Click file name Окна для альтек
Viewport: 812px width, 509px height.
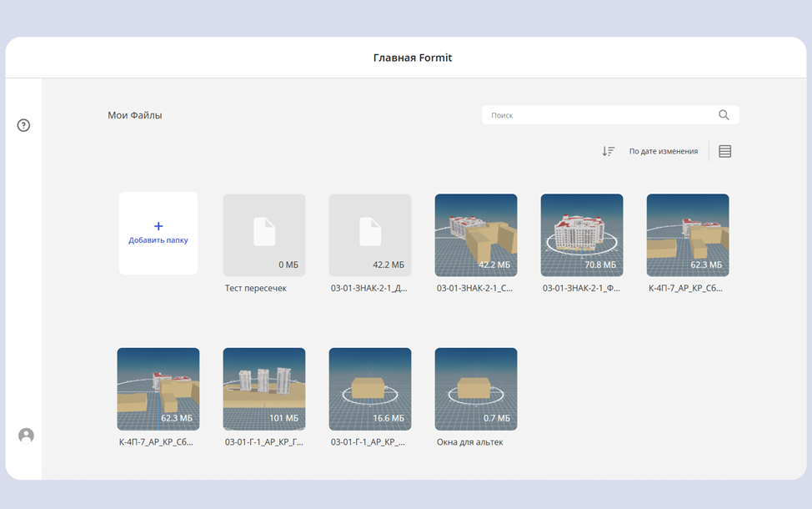[x=469, y=442]
